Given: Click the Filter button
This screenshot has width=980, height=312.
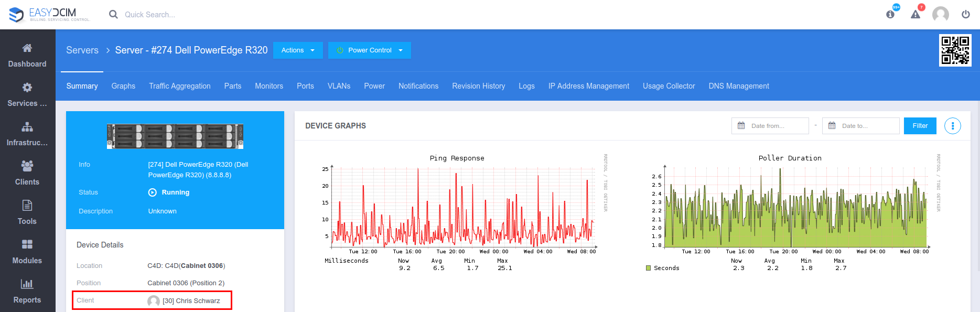Looking at the screenshot, I should click(x=920, y=126).
